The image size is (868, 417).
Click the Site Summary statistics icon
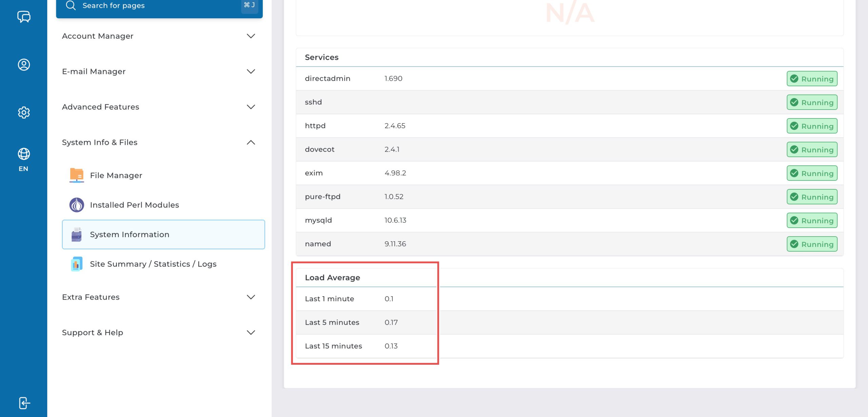[77, 264]
